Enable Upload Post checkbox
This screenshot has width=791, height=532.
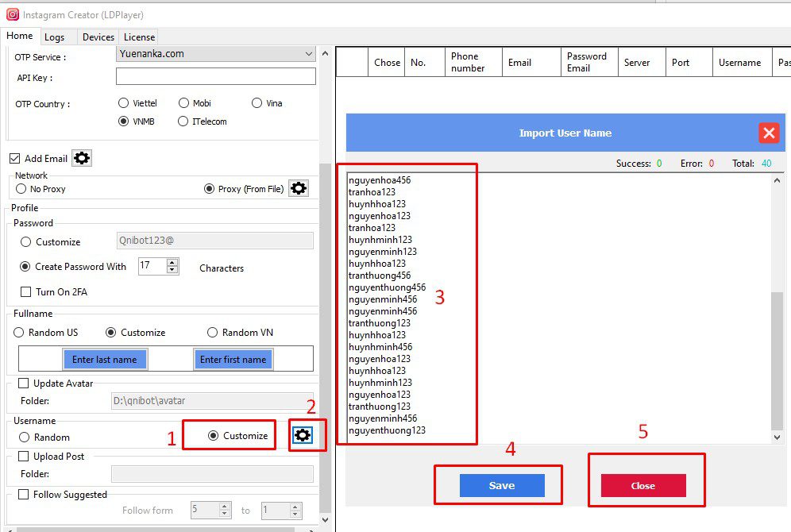click(23, 457)
